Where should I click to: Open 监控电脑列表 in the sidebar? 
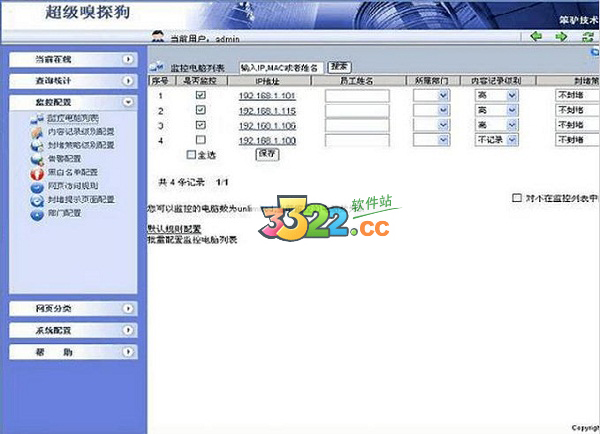coord(72,119)
